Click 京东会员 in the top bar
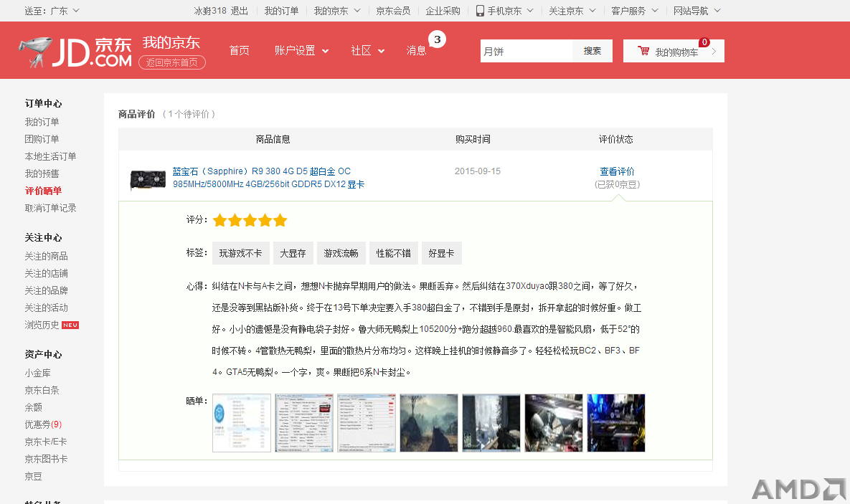The width and height of the screenshot is (850, 504). point(393,11)
